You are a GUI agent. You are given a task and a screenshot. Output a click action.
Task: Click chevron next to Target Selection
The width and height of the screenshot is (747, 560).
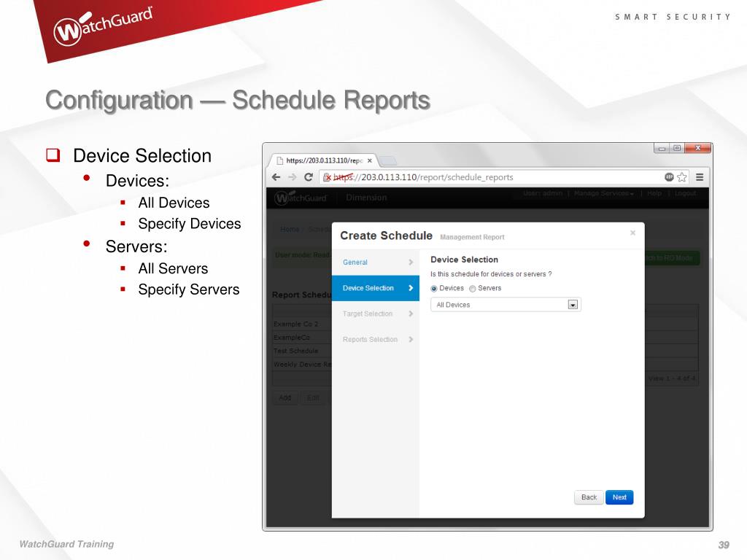[x=411, y=314]
